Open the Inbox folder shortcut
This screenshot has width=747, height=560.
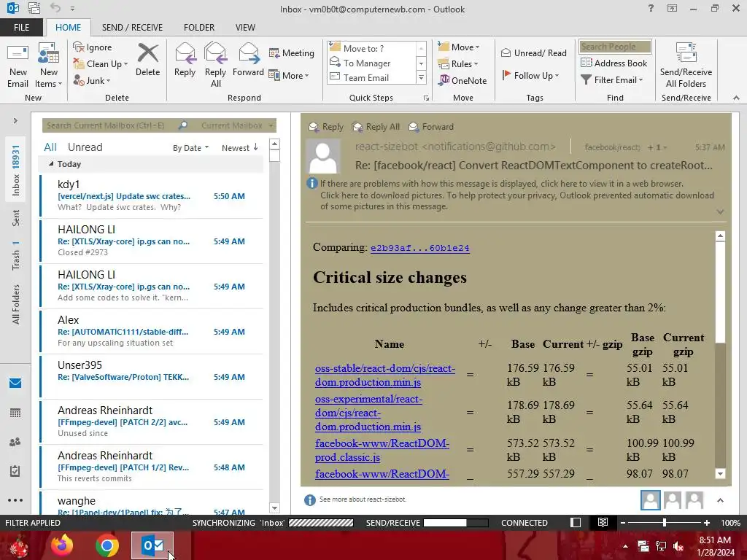tap(16, 171)
